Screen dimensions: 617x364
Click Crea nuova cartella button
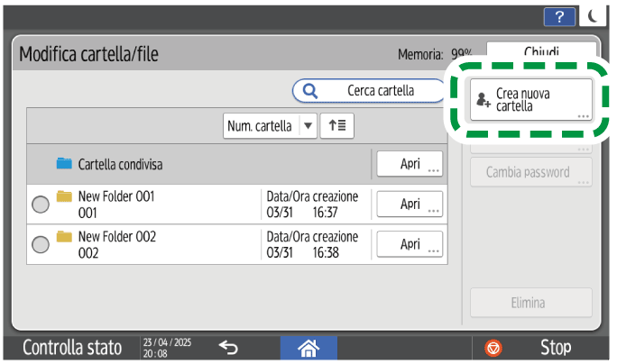[x=531, y=99]
